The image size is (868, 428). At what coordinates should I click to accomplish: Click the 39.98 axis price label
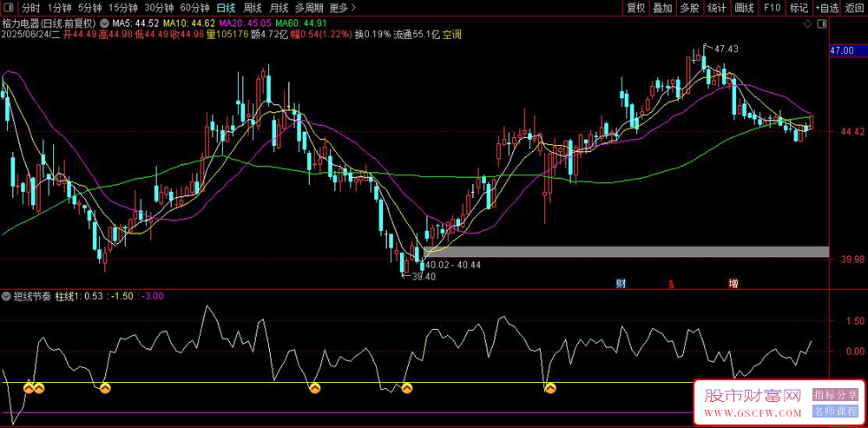[851, 259]
